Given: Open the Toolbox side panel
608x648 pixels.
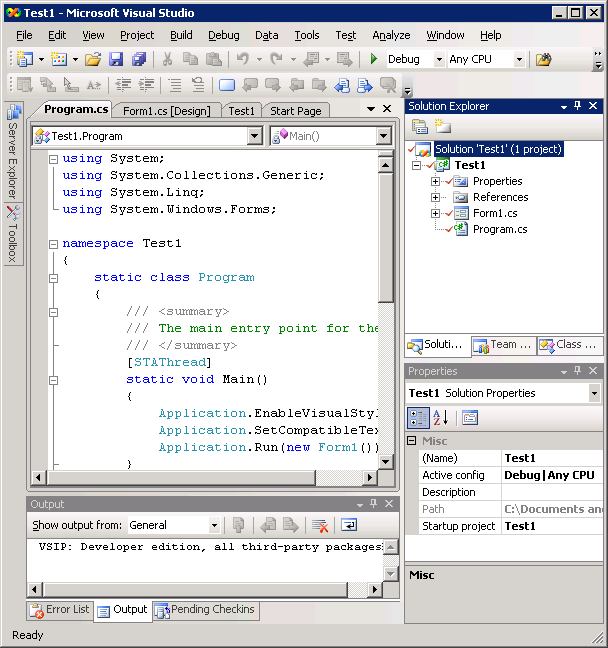Looking at the screenshot, I should [13, 234].
